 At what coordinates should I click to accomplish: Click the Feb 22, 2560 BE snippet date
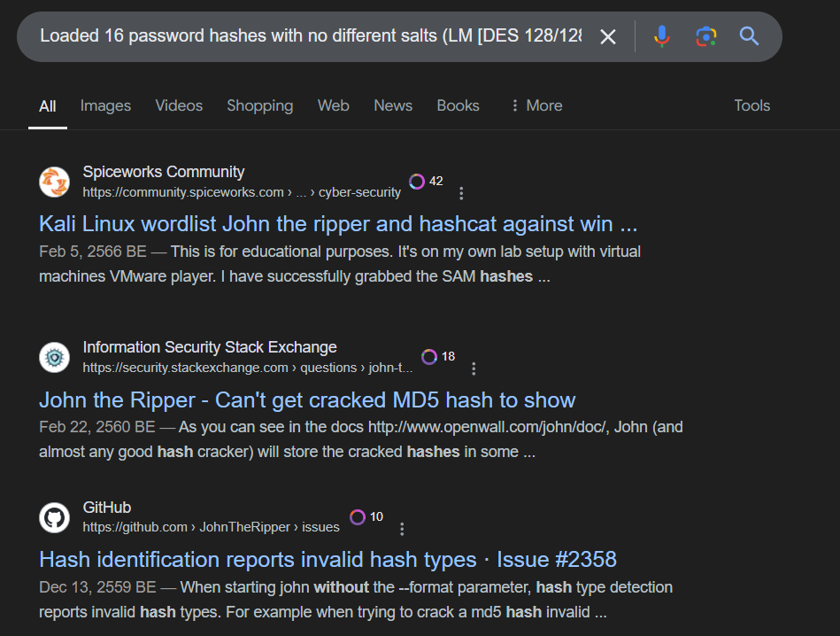97,427
